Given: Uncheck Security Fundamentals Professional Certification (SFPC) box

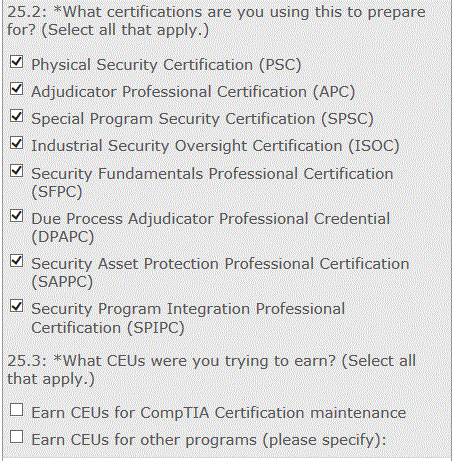Looking at the screenshot, I should click(x=16, y=171).
